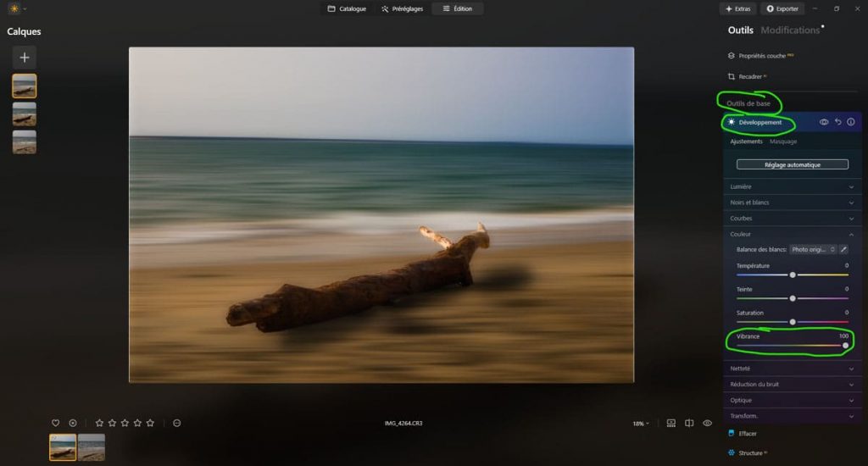Toggle Développement effect visibility eye
Viewport: 868px width, 466px height.
pos(823,122)
